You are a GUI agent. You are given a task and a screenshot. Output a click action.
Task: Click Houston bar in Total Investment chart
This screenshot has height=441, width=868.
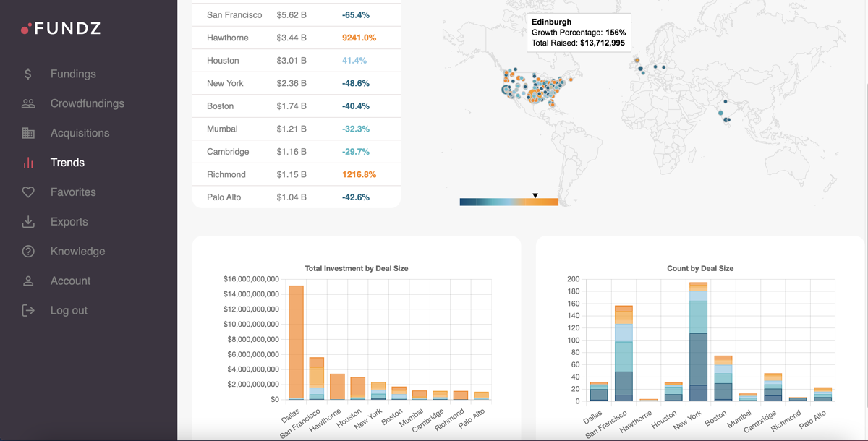point(358,388)
